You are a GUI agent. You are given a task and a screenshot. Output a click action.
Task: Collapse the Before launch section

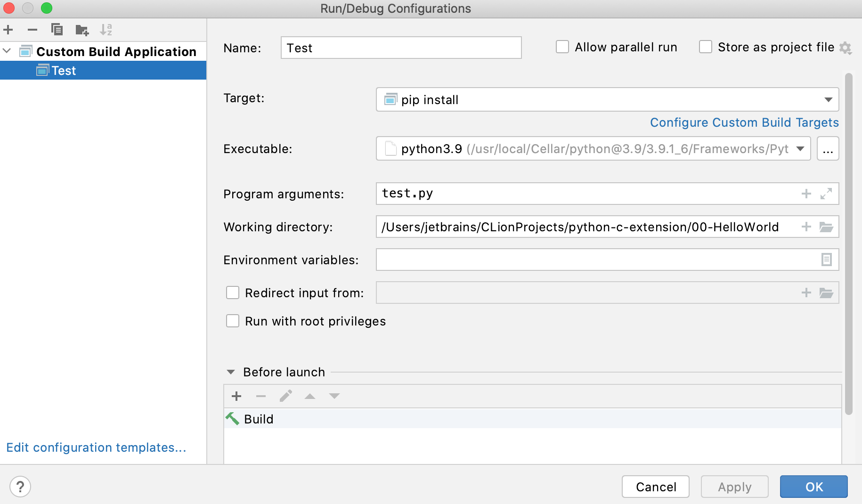230,372
